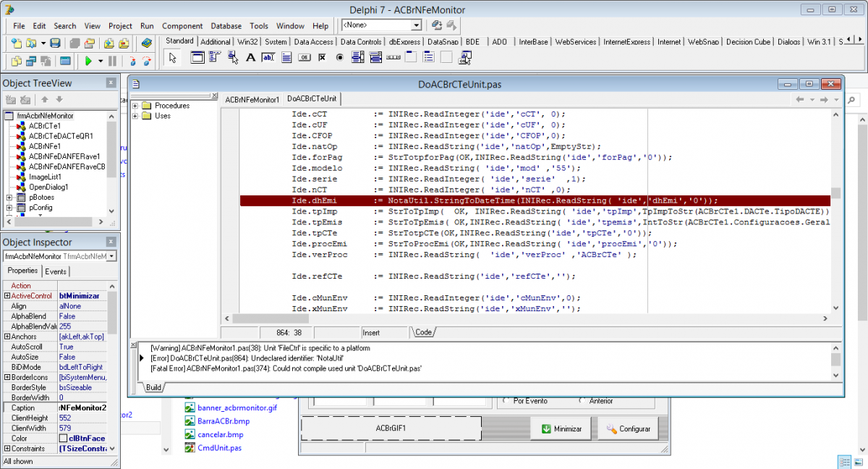
Task: Select the Label component (letter A)
Action: pyautogui.click(x=250, y=58)
